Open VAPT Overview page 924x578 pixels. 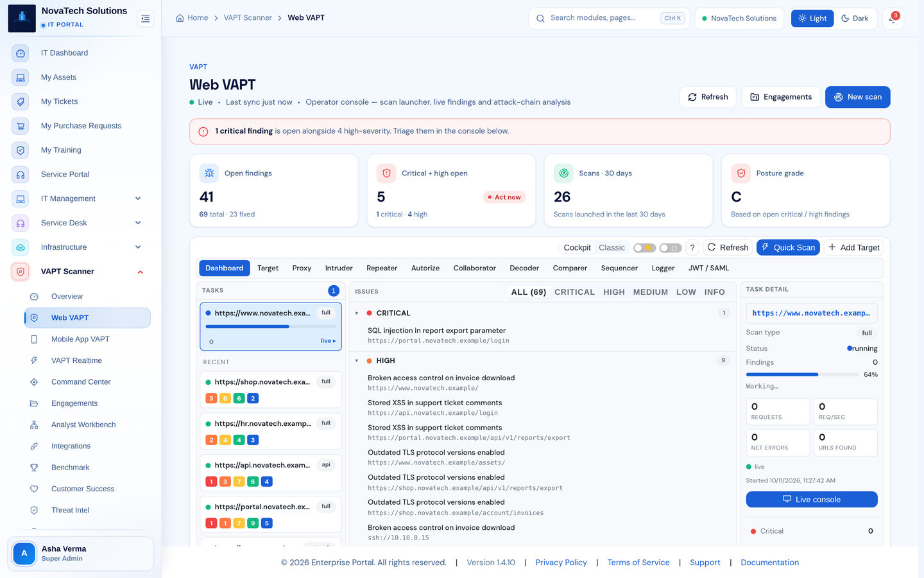tap(87, 296)
